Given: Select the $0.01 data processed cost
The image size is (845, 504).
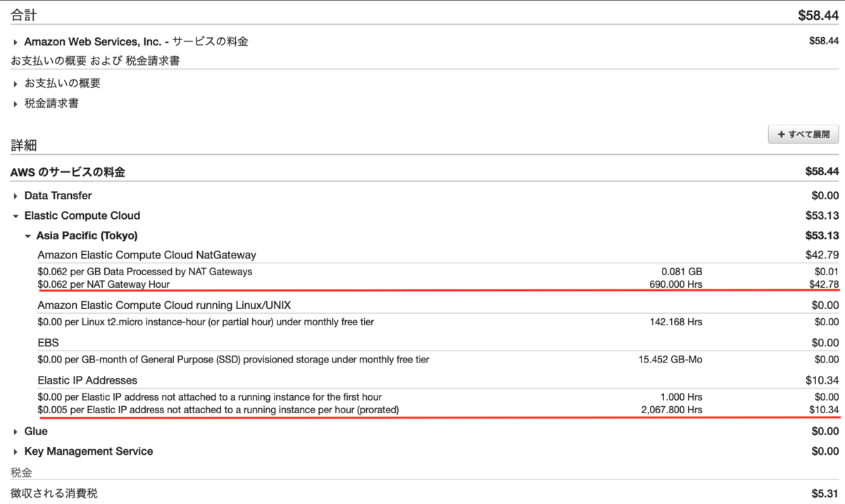Looking at the screenshot, I should pyautogui.click(x=827, y=271).
